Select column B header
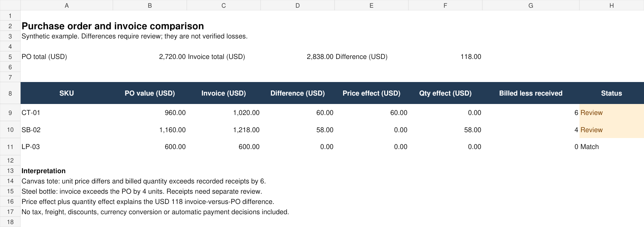Image resolution: width=644 pixels, height=227 pixels. [x=150, y=5]
